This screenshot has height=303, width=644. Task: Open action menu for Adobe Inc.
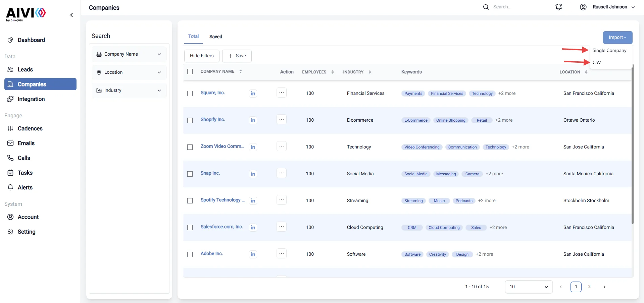[x=282, y=253]
